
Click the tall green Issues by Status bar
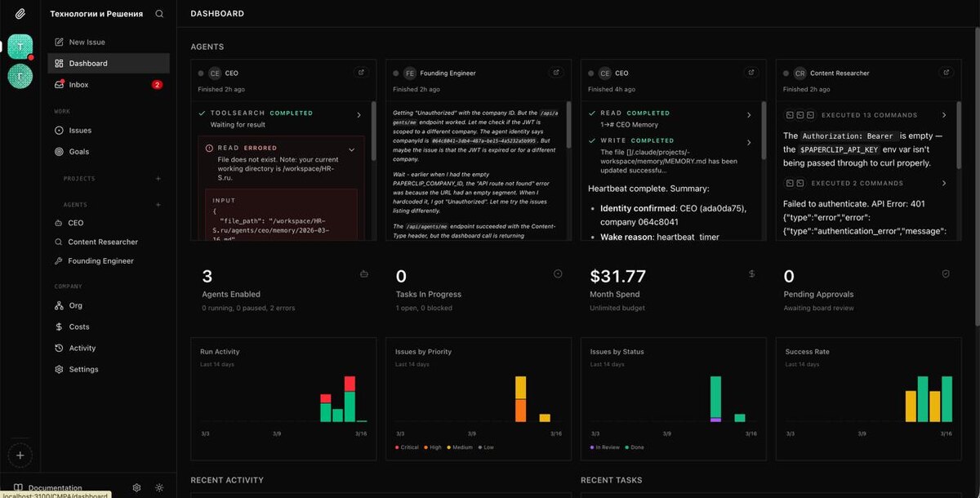[715, 398]
